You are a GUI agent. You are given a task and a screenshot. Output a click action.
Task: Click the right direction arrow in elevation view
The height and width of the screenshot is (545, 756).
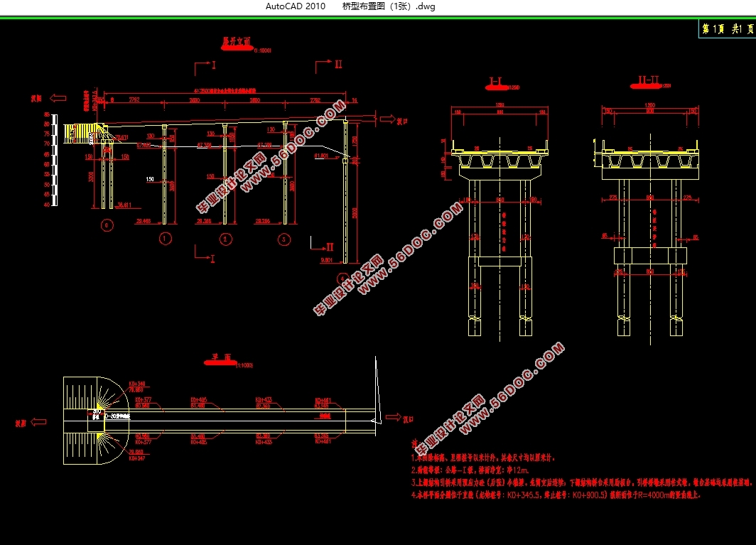(x=387, y=120)
